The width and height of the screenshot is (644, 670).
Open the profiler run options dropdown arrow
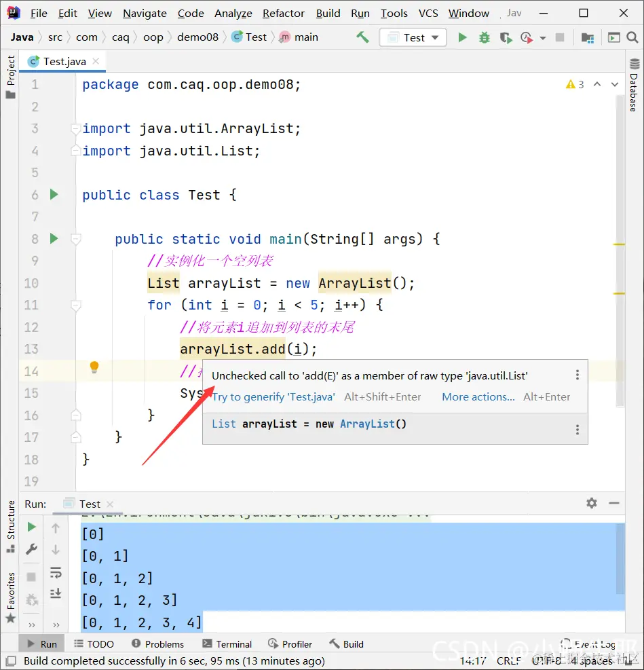click(x=543, y=38)
